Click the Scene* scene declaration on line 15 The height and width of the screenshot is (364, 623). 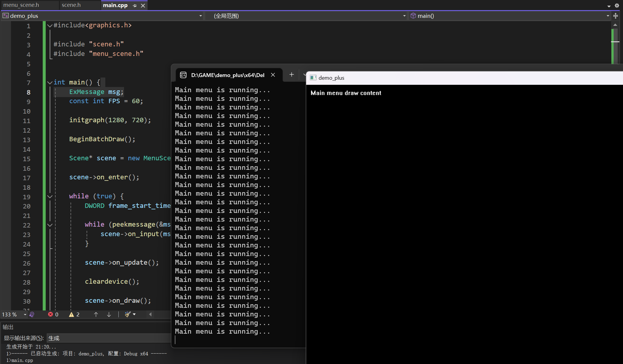point(120,158)
